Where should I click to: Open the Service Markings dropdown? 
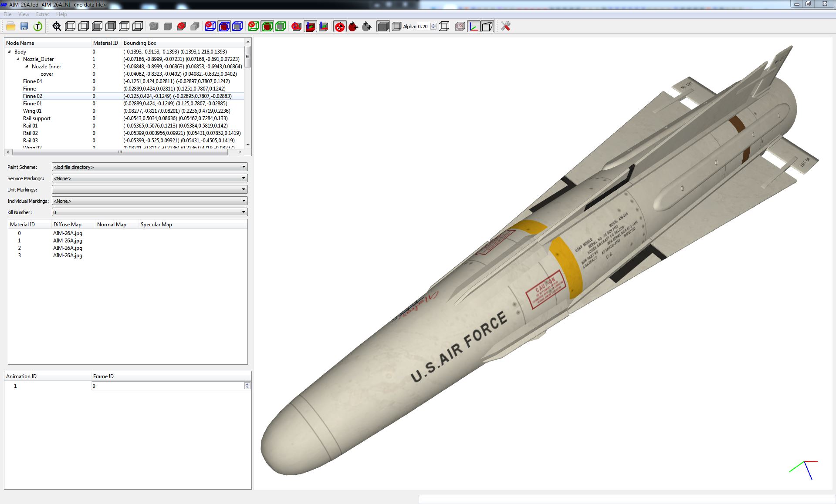149,178
